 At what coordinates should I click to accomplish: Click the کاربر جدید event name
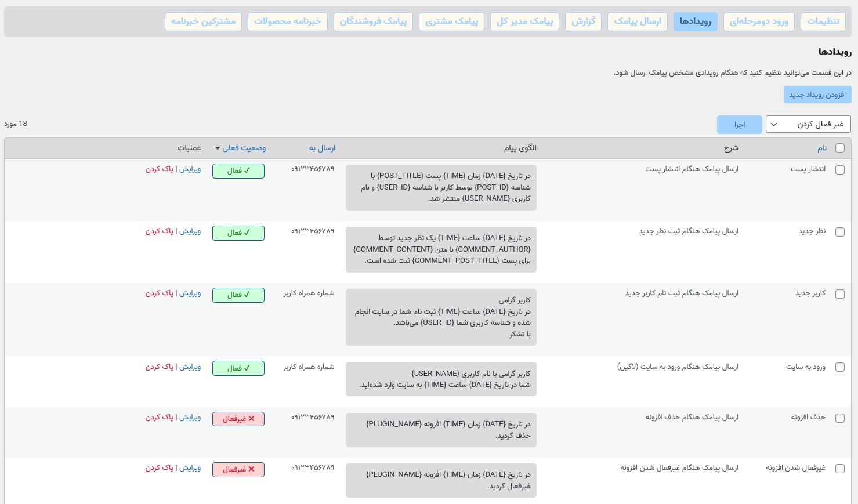click(x=810, y=293)
